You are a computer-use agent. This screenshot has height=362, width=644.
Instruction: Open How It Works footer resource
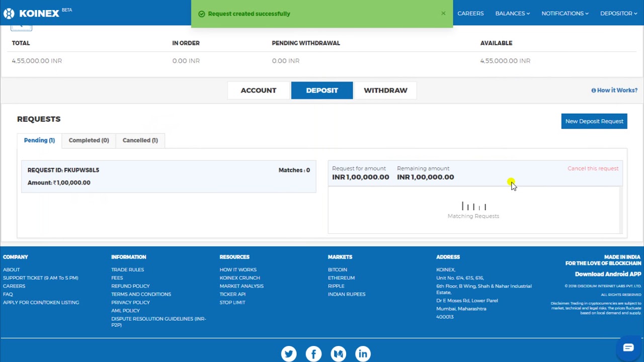pos(238,269)
